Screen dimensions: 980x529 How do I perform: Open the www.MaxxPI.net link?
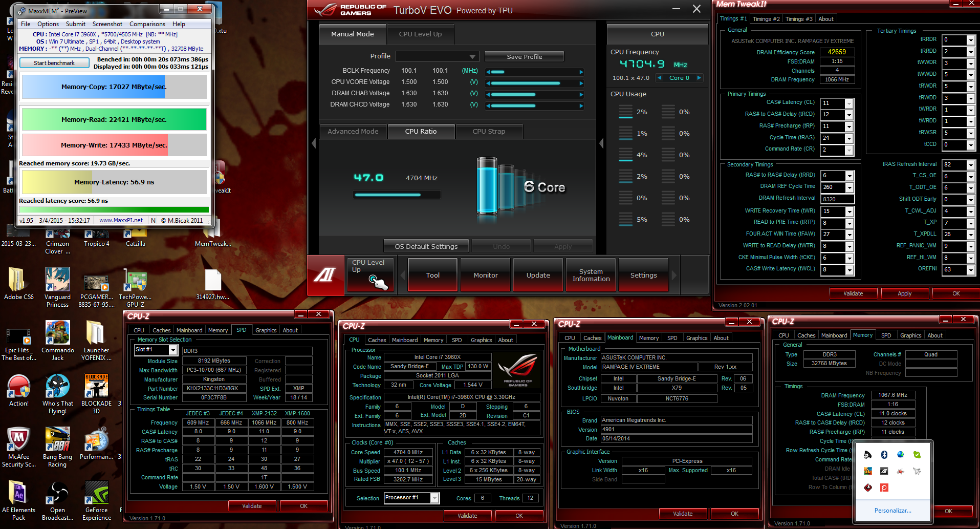point(121,220)
